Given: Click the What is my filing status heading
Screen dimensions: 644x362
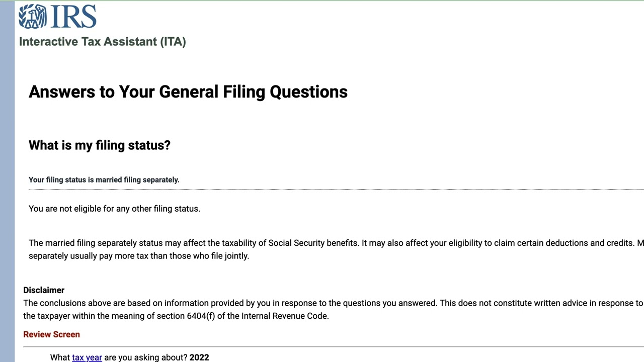Looking at the screenshot, I should click(99, 145).
